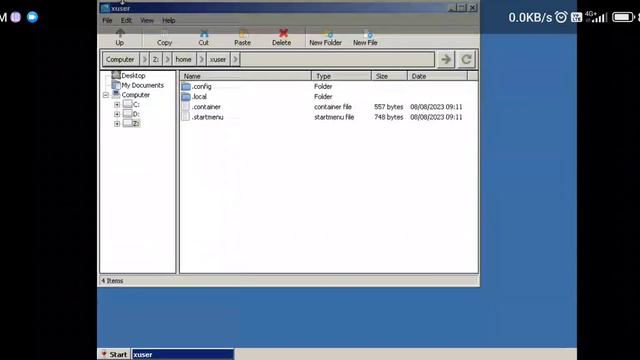
Task: Select the .config folder icon
Action: point(186,87)
